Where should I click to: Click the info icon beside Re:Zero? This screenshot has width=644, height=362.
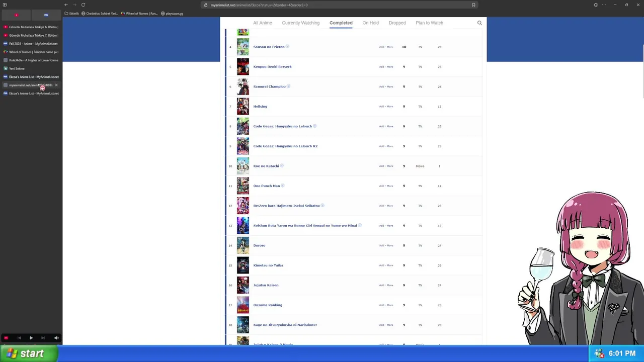pyautogui.click(x=323, y=206)
